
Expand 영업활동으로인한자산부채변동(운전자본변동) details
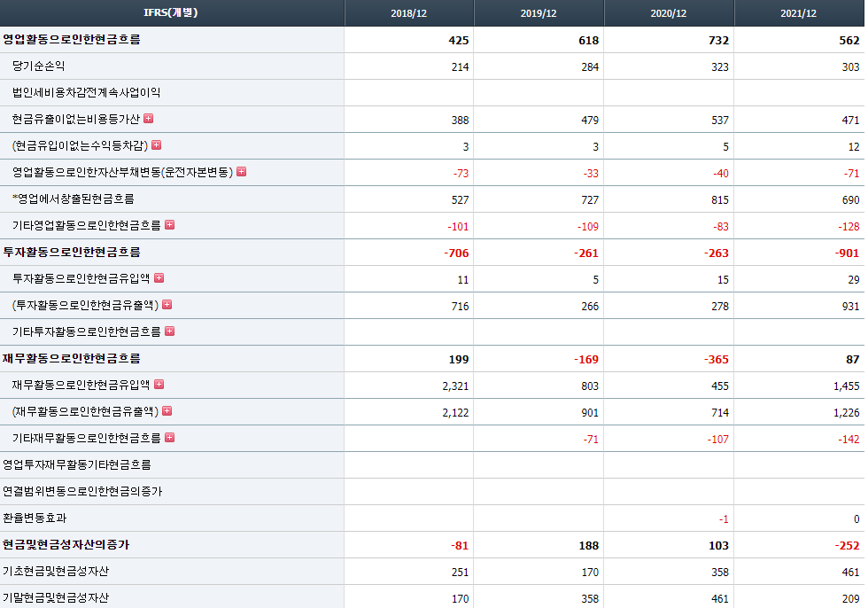pos(241,172)
